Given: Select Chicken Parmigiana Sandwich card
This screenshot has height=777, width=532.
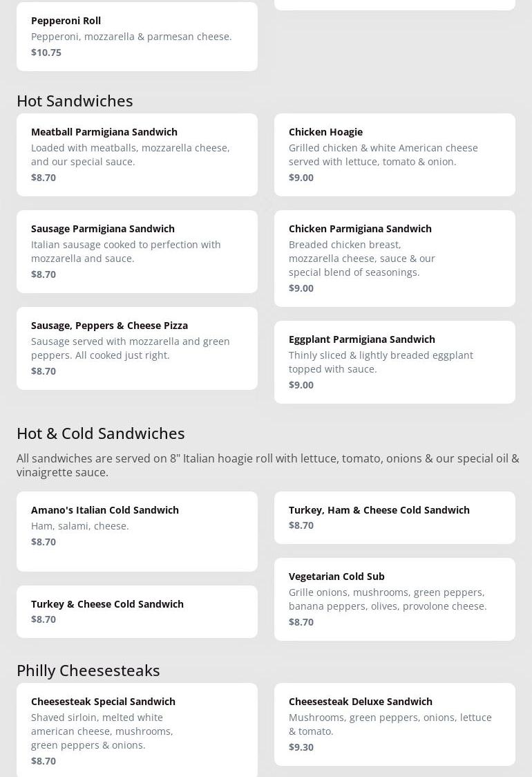Looking at the screenshot, I should coord(395,258).
